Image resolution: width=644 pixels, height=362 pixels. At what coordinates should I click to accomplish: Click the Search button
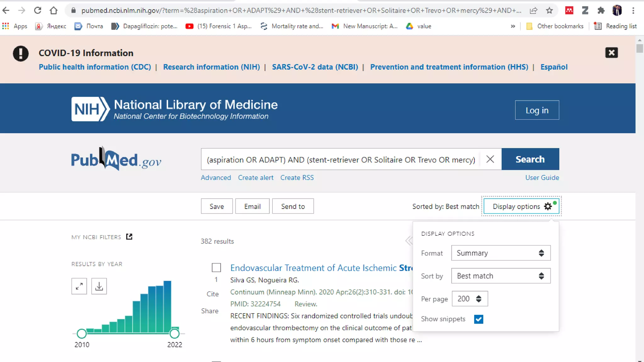tap(530, 159)
